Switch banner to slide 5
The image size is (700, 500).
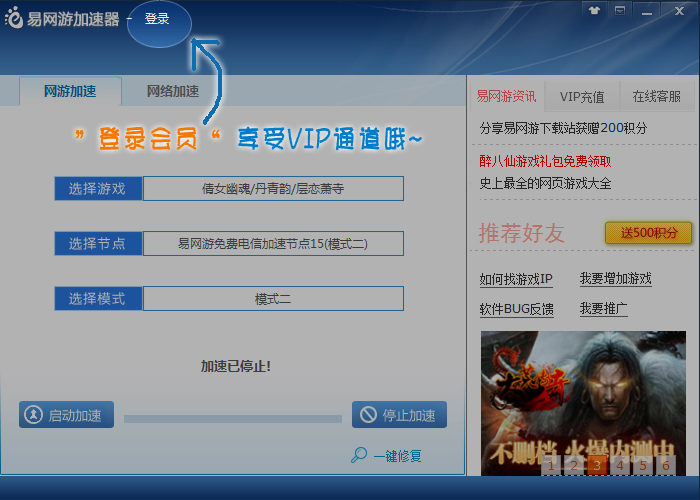tap(642, 465)
